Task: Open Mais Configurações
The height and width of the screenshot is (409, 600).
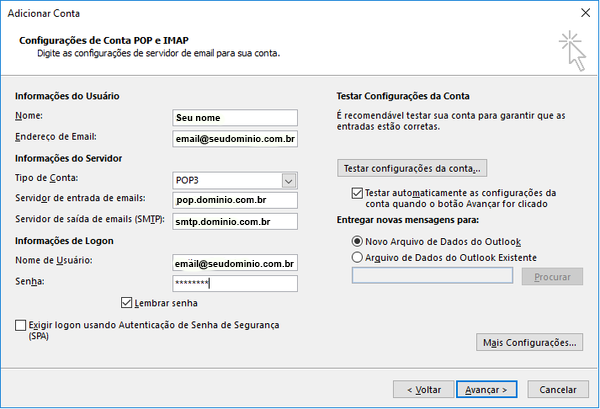Action: [x=530, y=342]
